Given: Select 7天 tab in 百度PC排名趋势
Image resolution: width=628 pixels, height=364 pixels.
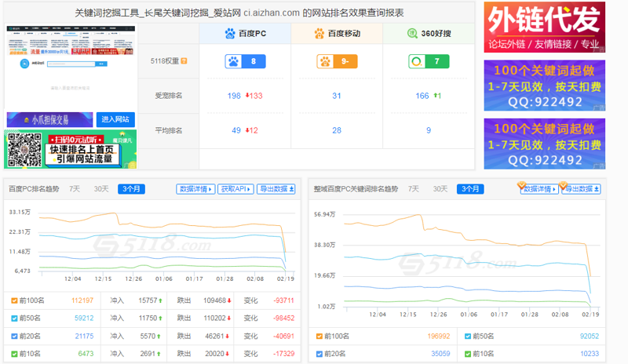Looking at the screenshot, I should pos(75,189).
